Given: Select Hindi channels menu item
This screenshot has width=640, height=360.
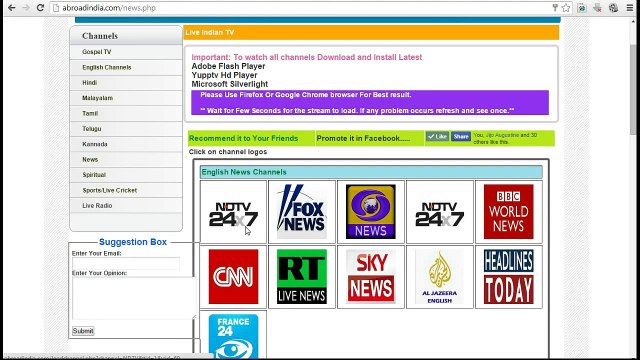Looking at the screenshot, I should (x=126, y=83).
